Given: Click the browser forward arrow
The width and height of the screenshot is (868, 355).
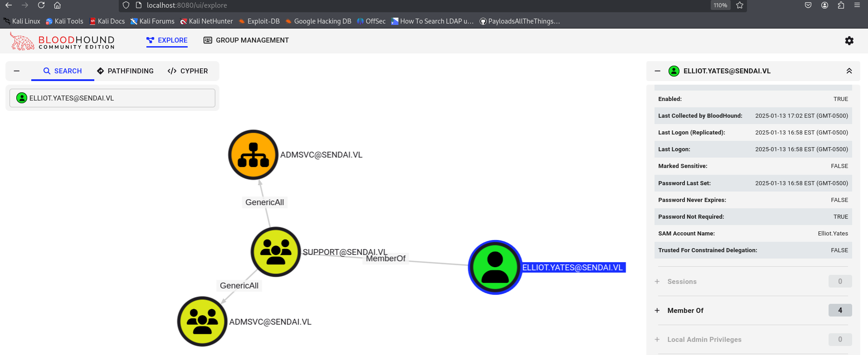Looking at the screenshot, I should 25,5.
